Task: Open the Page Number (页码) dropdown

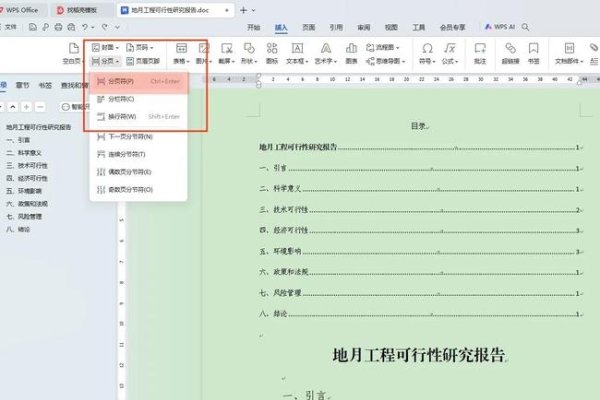Action: coord(139,47)
